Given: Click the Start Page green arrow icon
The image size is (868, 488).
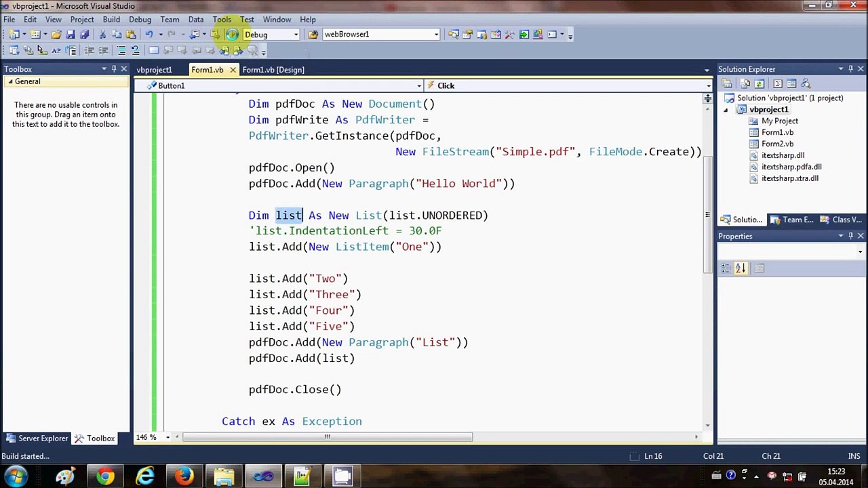Looking at the screenshot, I should click(524, 35).
